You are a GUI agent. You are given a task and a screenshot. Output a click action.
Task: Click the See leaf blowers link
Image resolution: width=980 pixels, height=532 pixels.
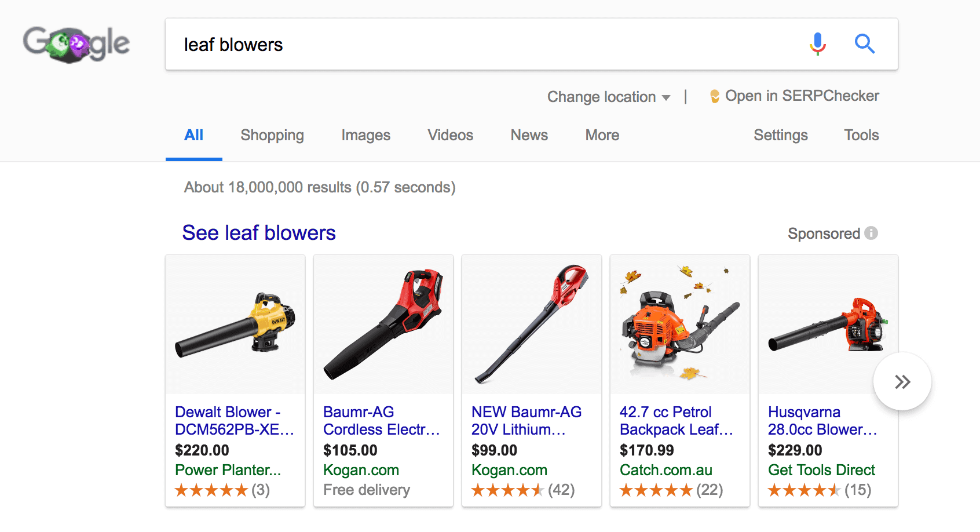[259, 232]
